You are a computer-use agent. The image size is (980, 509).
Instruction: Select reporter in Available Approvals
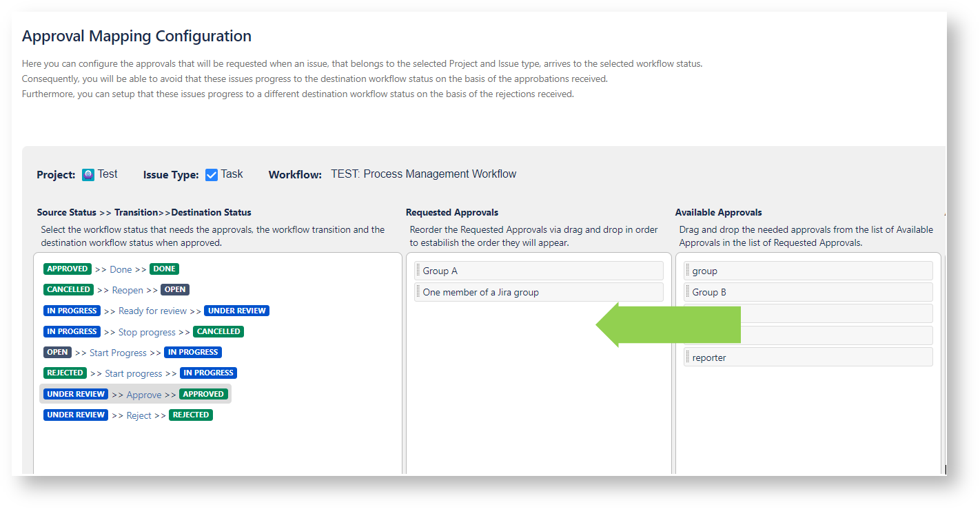click(x=709, y=357)
